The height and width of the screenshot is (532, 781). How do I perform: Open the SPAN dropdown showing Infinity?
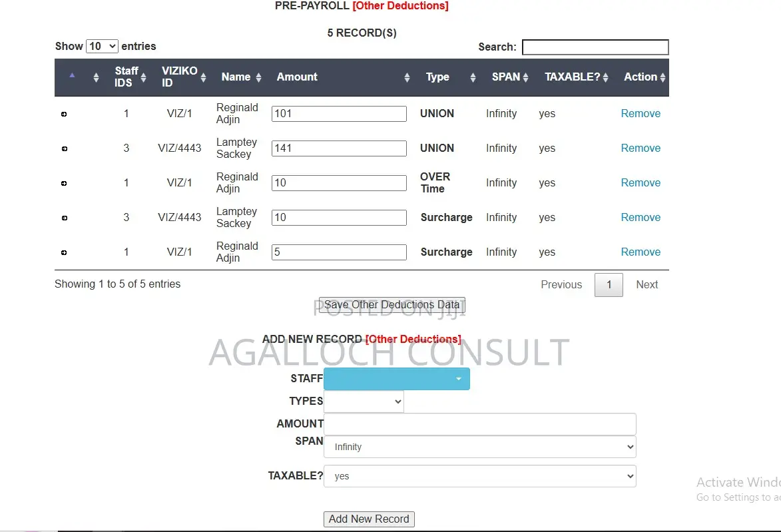pos(479,447)
